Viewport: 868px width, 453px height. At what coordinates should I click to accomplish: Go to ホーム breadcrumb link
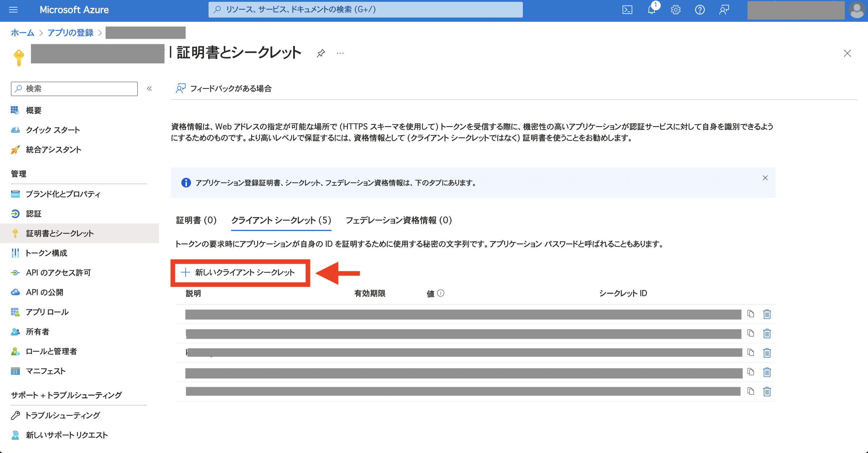[23, 33]
